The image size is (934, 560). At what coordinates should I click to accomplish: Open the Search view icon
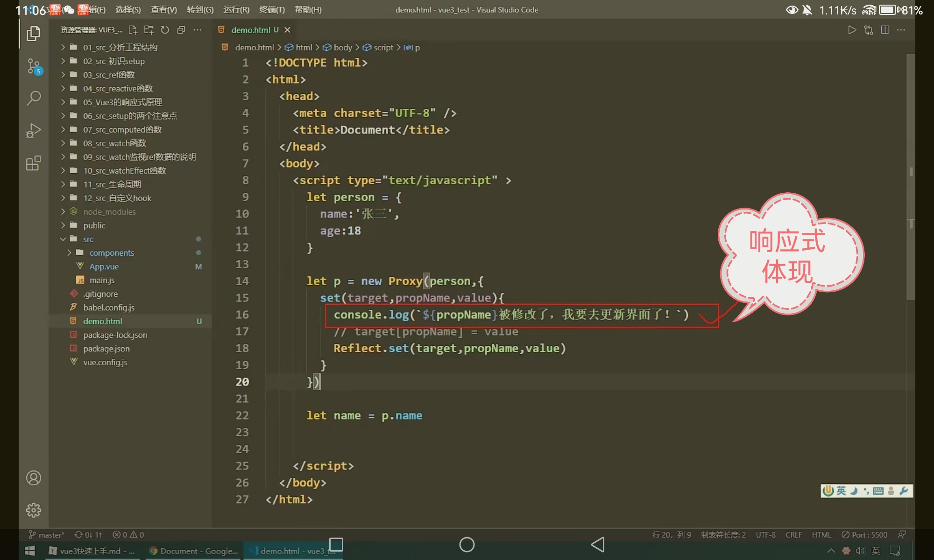pos(33,98)
